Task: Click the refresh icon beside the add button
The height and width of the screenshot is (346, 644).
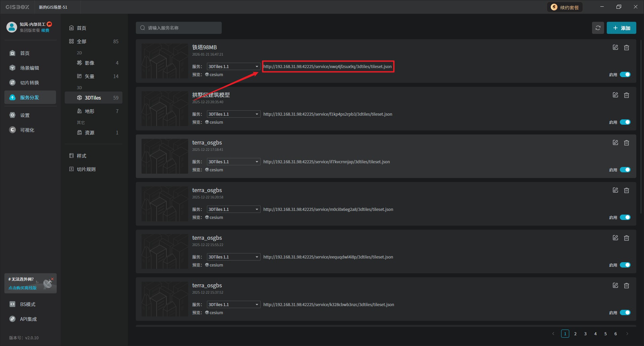Action: point(598,28)
